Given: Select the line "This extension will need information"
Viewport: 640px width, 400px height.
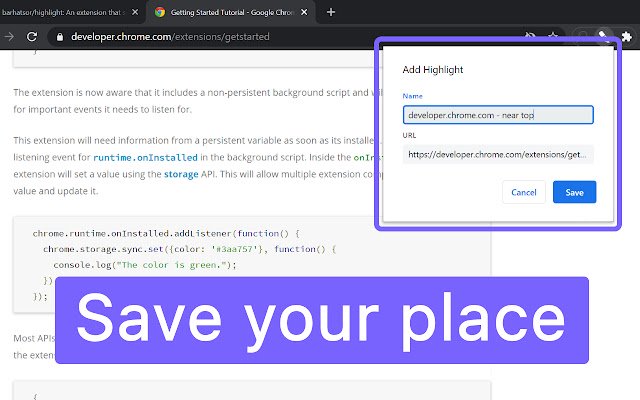Looking at the screenshot, I should (197, 140).
